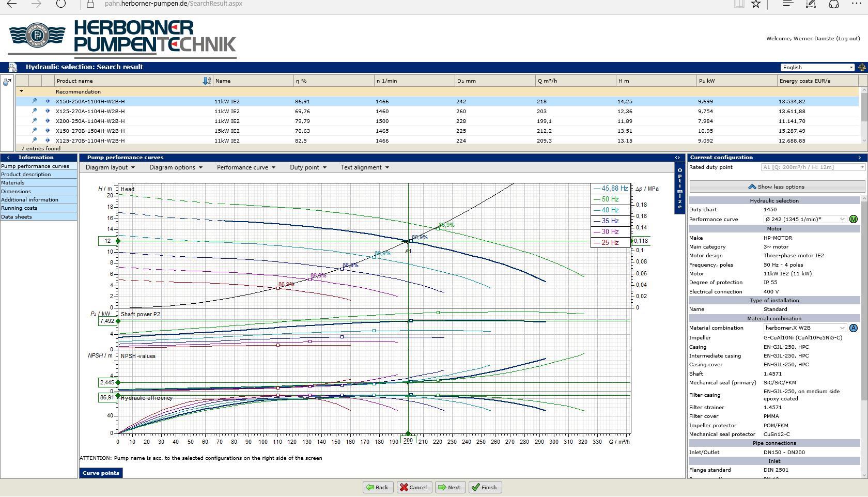
Task: Click browser web note pen icon
Action: [811, 4]
